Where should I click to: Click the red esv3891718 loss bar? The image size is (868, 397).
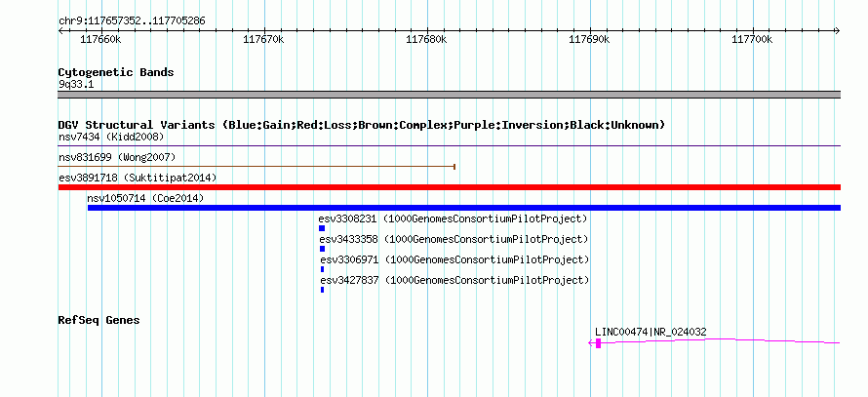(449, 187)
